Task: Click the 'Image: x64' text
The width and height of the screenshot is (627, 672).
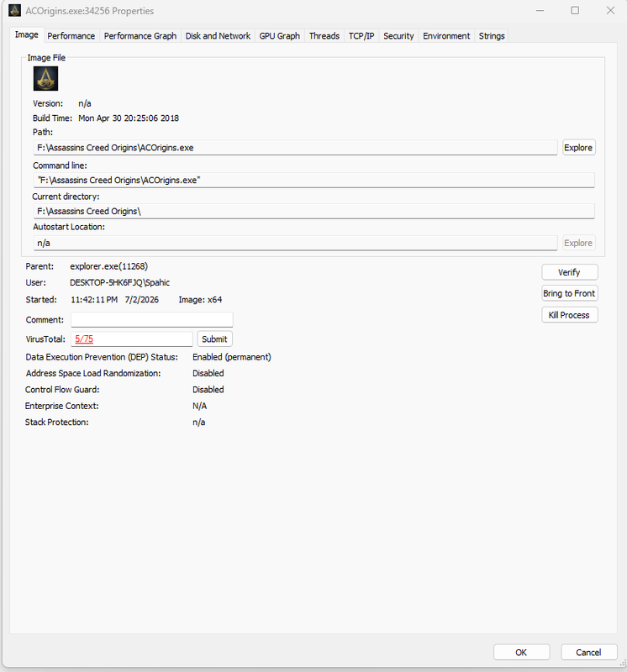Action: (200, 300)
